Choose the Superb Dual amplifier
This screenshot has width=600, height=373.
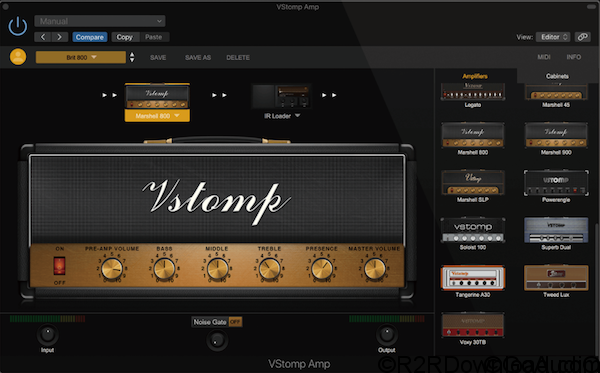coord(556,234)
